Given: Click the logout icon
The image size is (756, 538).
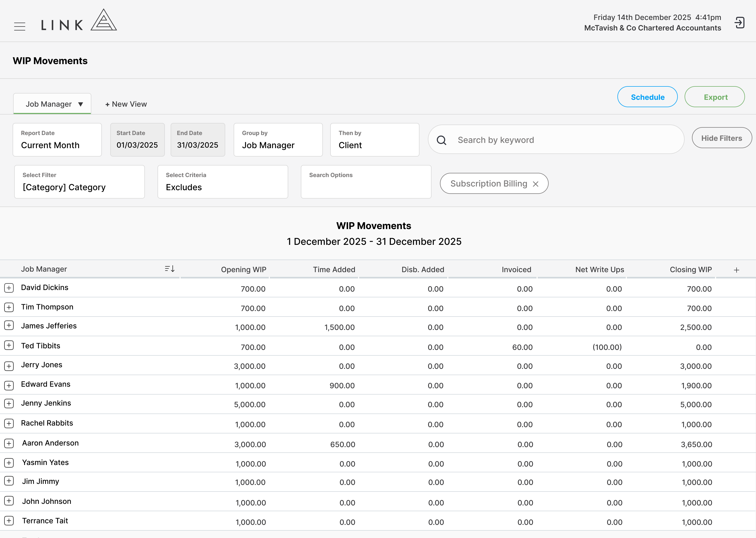Looking at the screenshot, I should pos(739,23).
